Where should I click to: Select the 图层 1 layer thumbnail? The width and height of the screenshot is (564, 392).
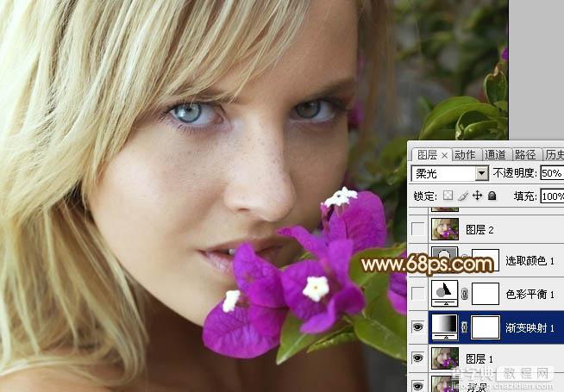tap(445, 358)
